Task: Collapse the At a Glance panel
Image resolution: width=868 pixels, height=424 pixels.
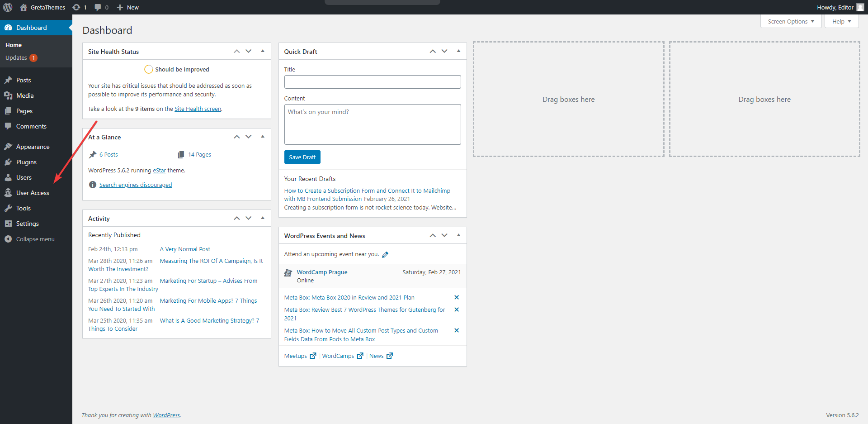Action: pyautogui.click(x=263, y=137)
